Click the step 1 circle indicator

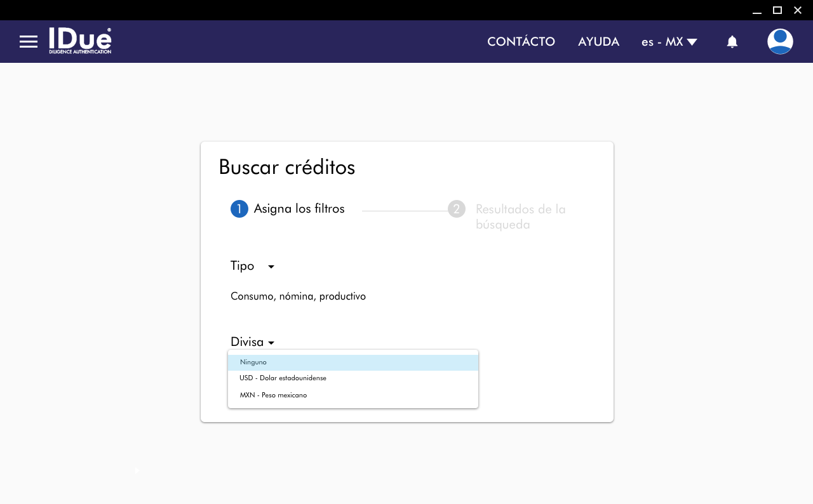239,209
